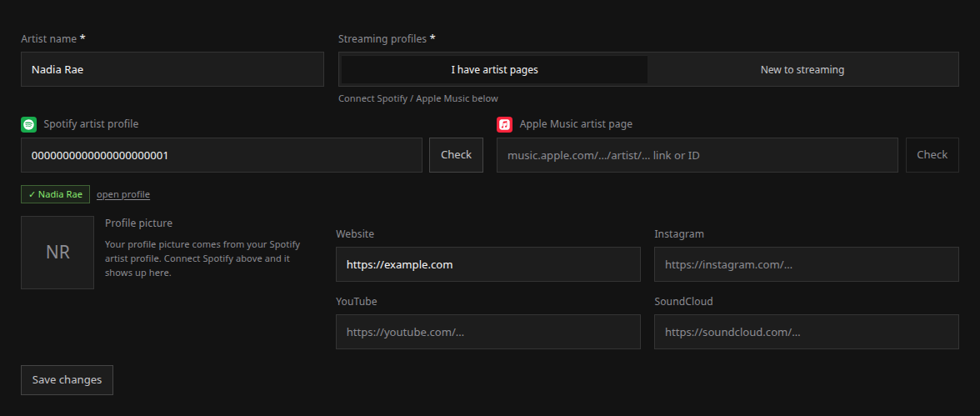Edit the Artist name field
The image size is (980, 416).
[x=172, y=69]
